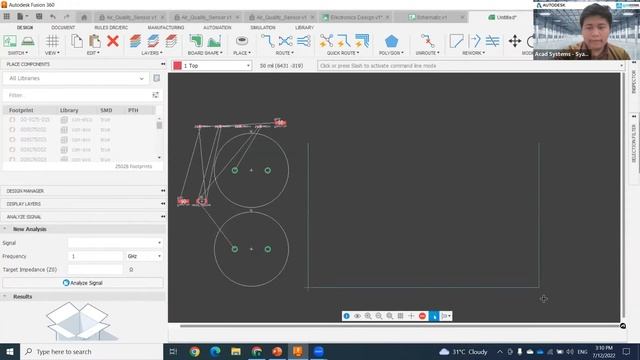Click the grid icon in View group
The image size is (640, 360).
(x=52, y=41)
